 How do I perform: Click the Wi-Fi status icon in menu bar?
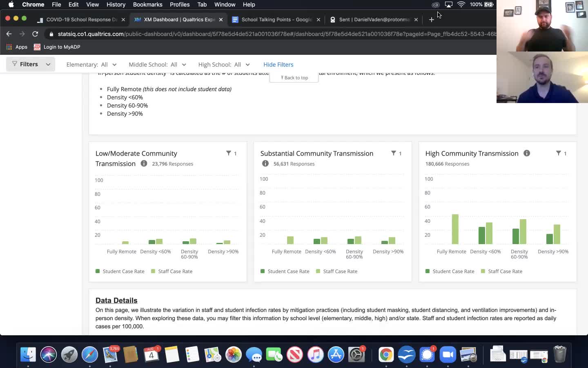point(461,4)
